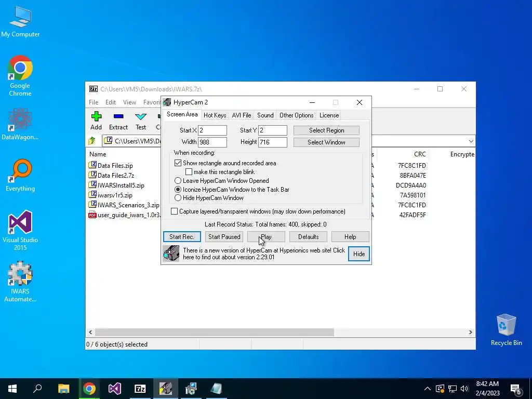The image size is (532, 399).
Task: Go up one folder in 7-Zip
Action: tap(92, 141)
